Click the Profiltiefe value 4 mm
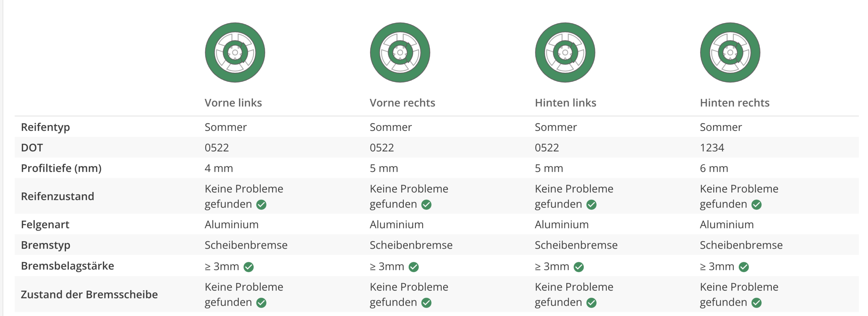Screen dimensions: 868x316 coord(219,168)
